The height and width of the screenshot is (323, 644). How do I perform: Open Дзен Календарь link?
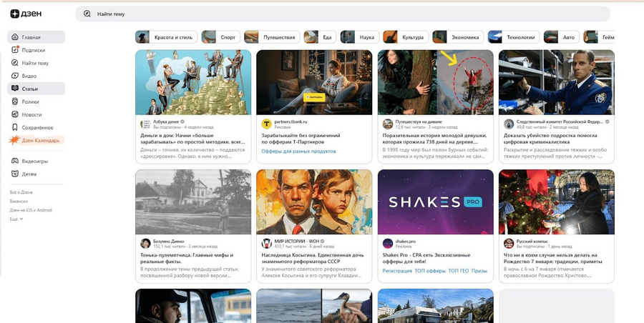36,140
